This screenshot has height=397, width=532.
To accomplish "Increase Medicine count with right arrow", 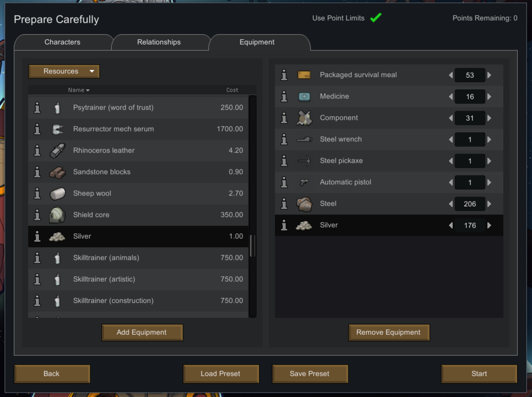I will pyautogui.click(x=489, y=97).
